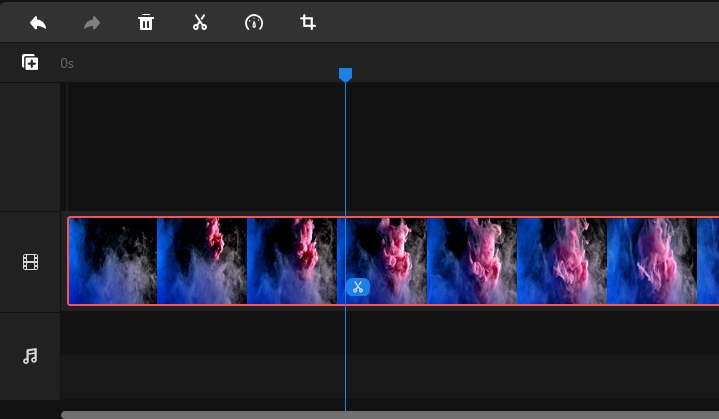Select the first frame thumbnail of the clip
Screen dimensions: 719x419
pos(112,261)
